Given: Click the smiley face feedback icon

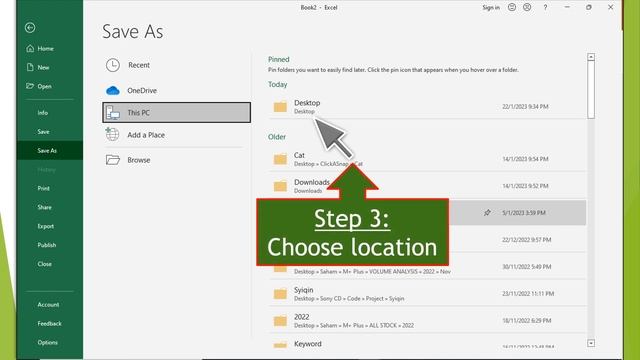Looking at the screenshot, I should point(512,7).
